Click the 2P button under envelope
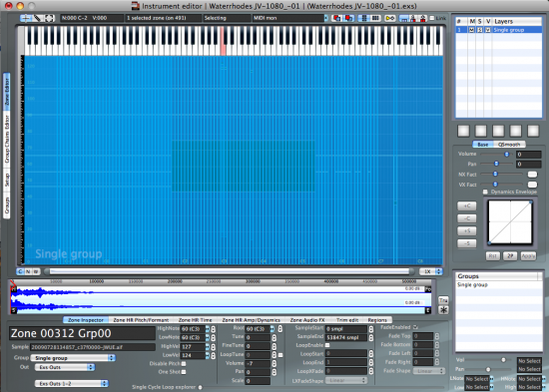The height and width of the screenshot is (392, 549). [510, 256]
